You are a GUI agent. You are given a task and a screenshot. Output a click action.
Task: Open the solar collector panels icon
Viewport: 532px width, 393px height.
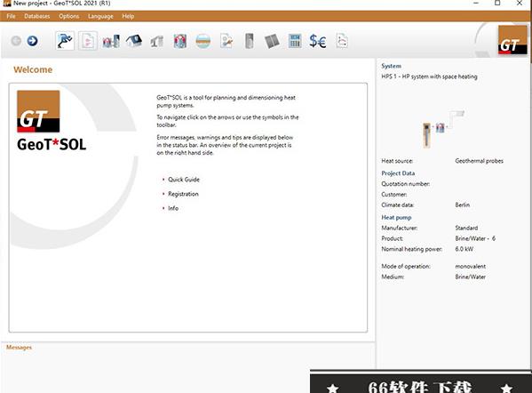pos(272,41)
